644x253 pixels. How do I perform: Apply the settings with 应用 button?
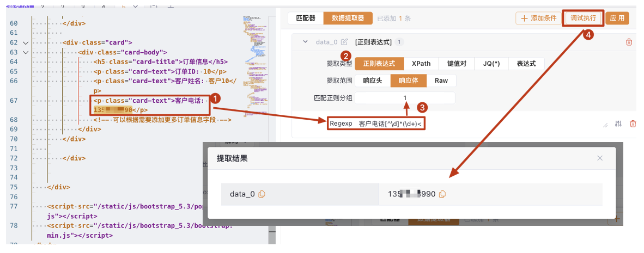click(617, 18)
